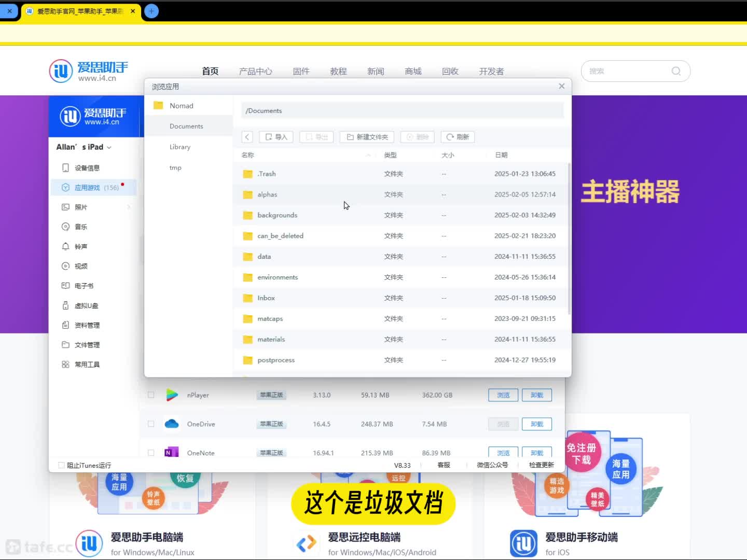
Task: Select Documents in browse app tree
Action: pyautogui.click(x=188, y=126)
